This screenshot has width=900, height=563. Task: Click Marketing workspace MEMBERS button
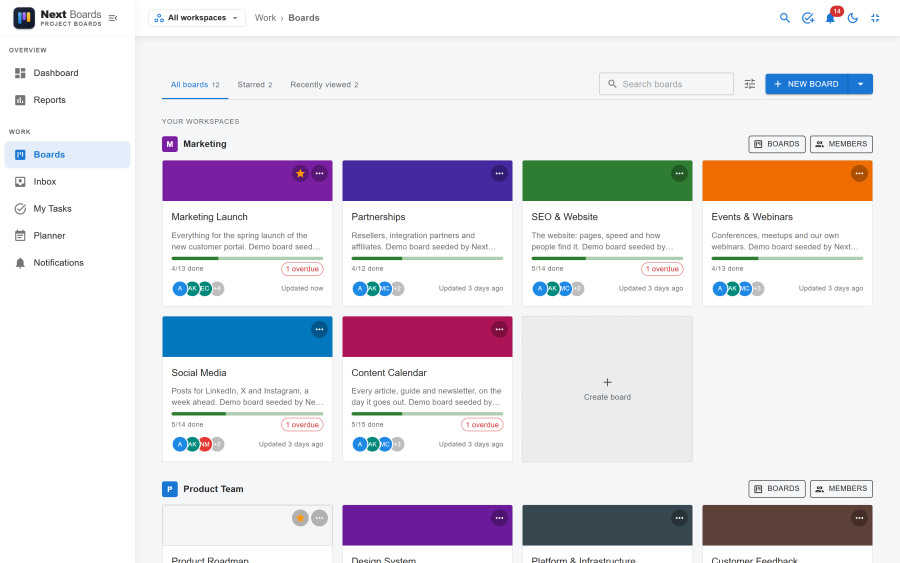(x=841, y=144)
